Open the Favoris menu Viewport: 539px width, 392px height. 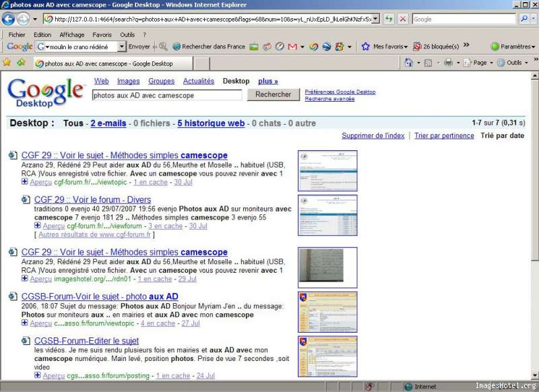102,35
